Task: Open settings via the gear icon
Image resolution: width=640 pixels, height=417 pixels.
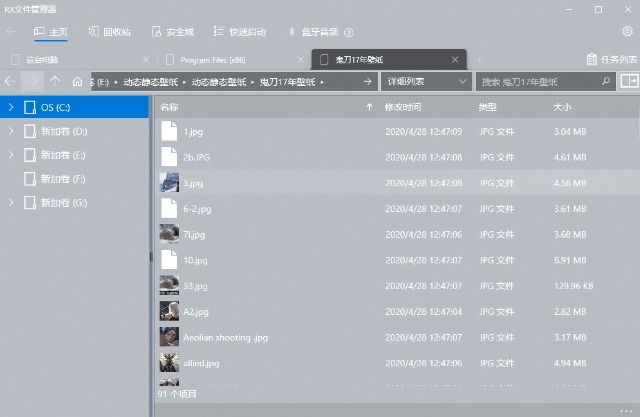Action: pyautogui.click(x=627, y=32)
